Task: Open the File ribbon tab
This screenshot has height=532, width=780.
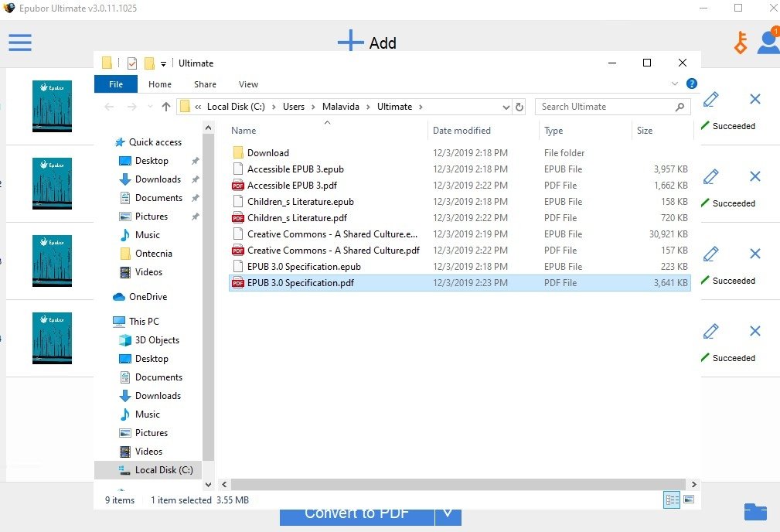Action: (x=116, y=84)
